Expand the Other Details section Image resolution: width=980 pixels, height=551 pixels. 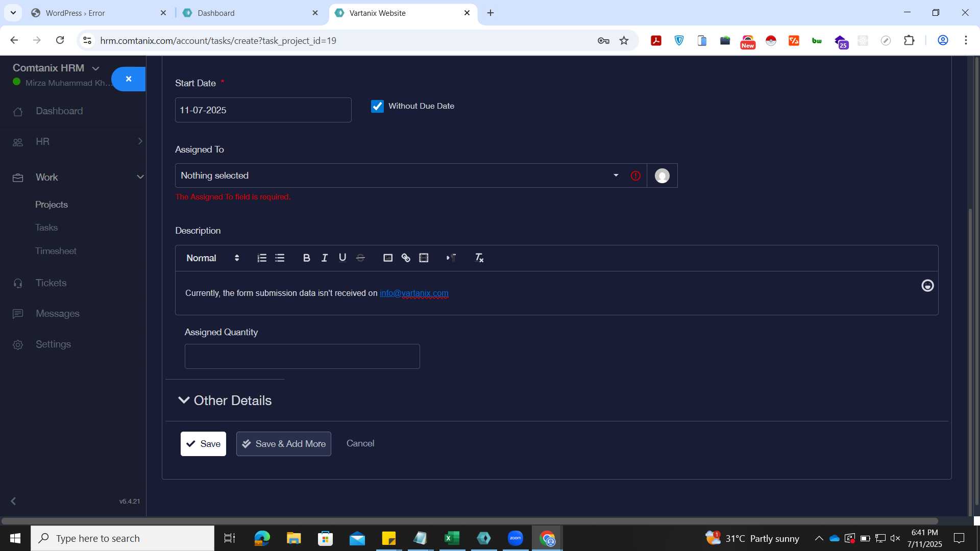225,400
